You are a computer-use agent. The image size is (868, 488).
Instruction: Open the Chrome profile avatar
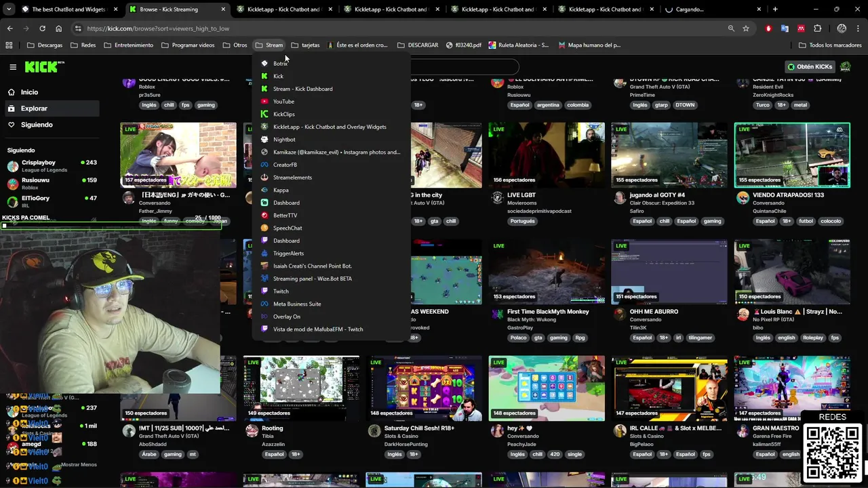pyautogui.click(x=842, y=28)
